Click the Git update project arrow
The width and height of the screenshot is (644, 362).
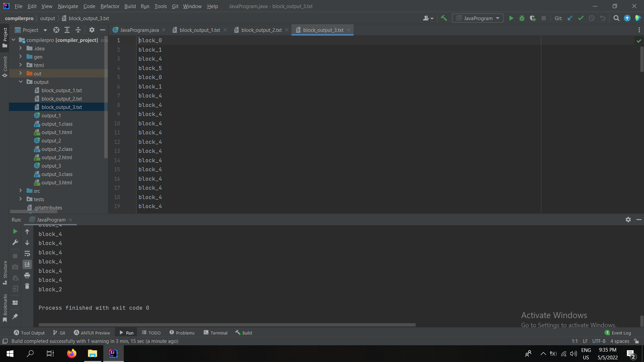570,18
